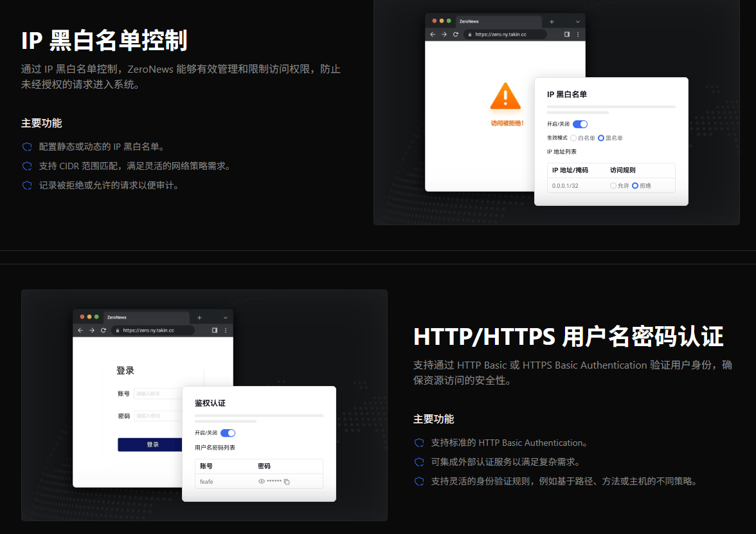
Task: Copy feafe's password using the copy icon
Action: pyautogui.click(x=287, y=481)
